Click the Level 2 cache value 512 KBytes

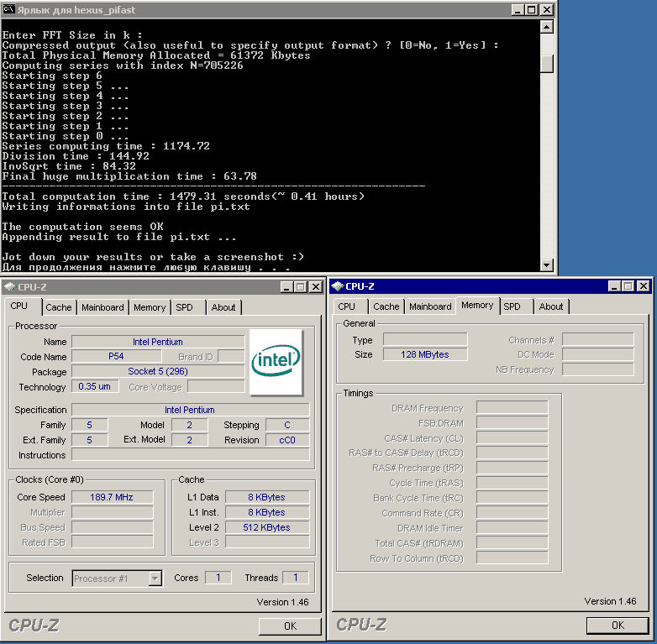coord(267,527)
